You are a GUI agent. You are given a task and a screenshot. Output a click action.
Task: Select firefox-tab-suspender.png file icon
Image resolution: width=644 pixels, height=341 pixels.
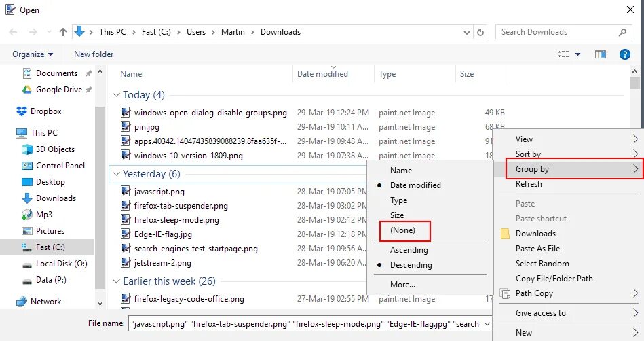click(x=126, y=206)
